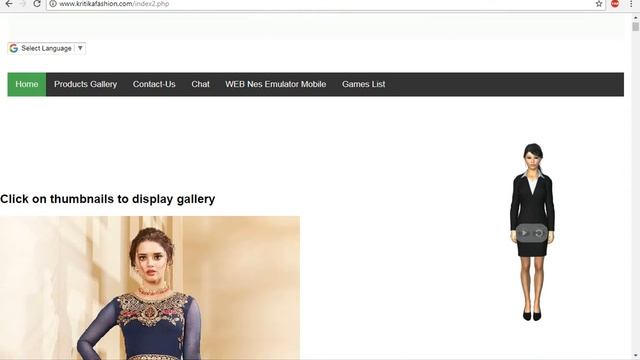The width and height of the screenshot is (640, 360).
Task: Reload the page with refresh icon
Action: (x=37, y=4)
